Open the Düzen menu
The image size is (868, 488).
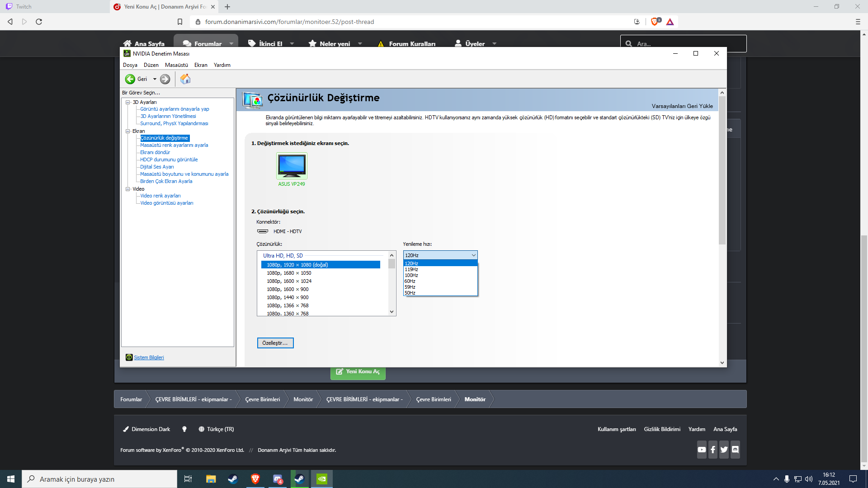tap(151, 65)
